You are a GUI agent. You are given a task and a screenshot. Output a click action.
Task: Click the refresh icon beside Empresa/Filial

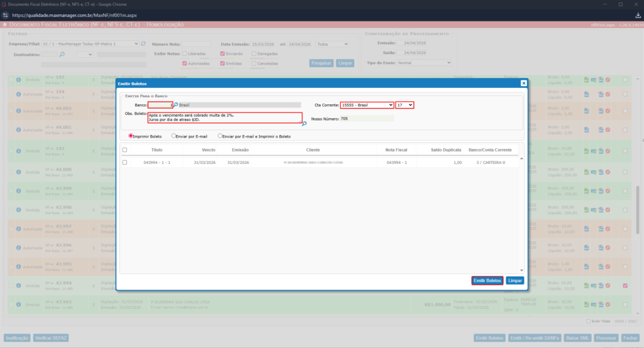coord(143,44)
